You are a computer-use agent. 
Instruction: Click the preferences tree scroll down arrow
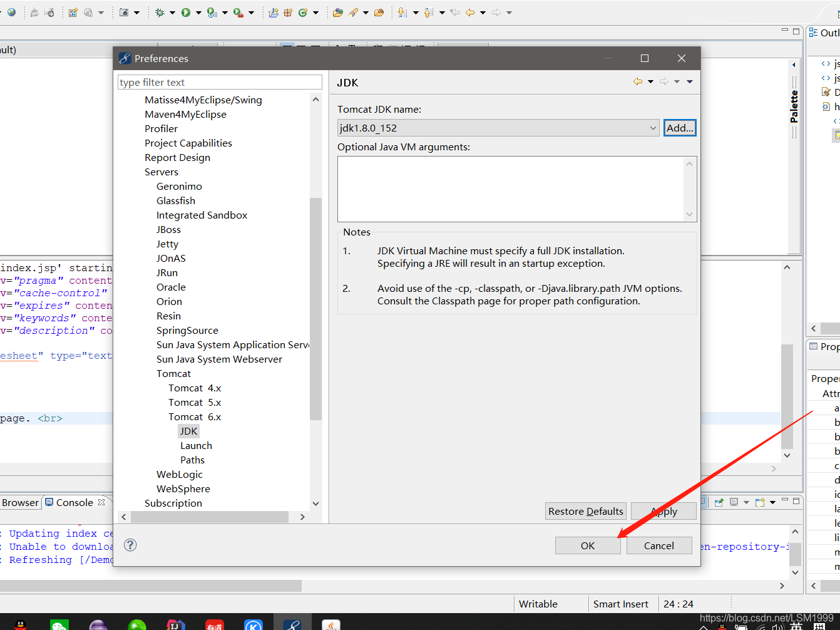[315, 503]
